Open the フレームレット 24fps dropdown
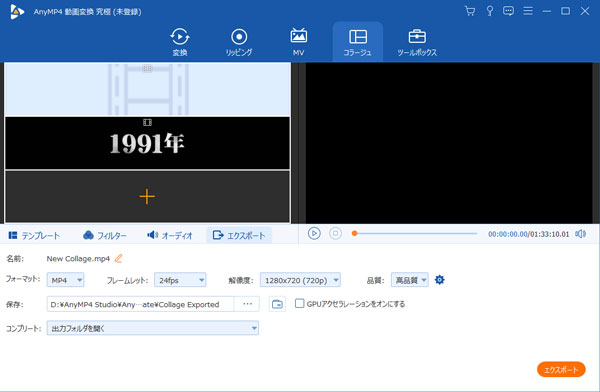 click(180, 280)
